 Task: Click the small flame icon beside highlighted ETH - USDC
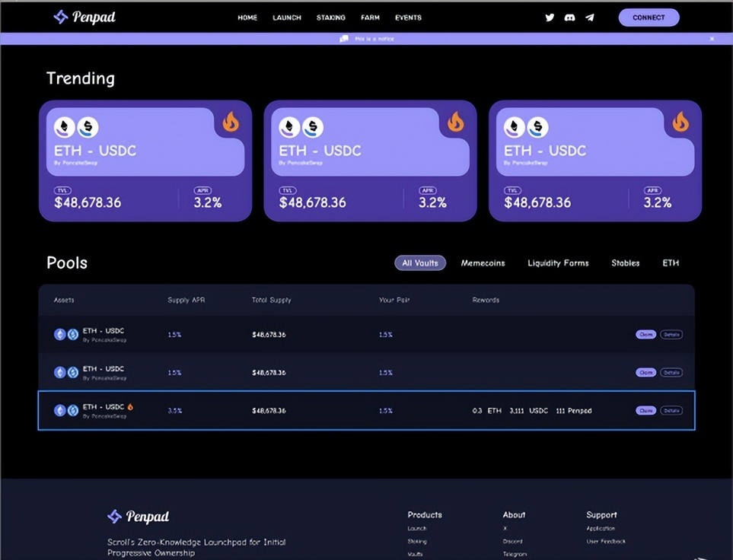(x=130, y=406)
